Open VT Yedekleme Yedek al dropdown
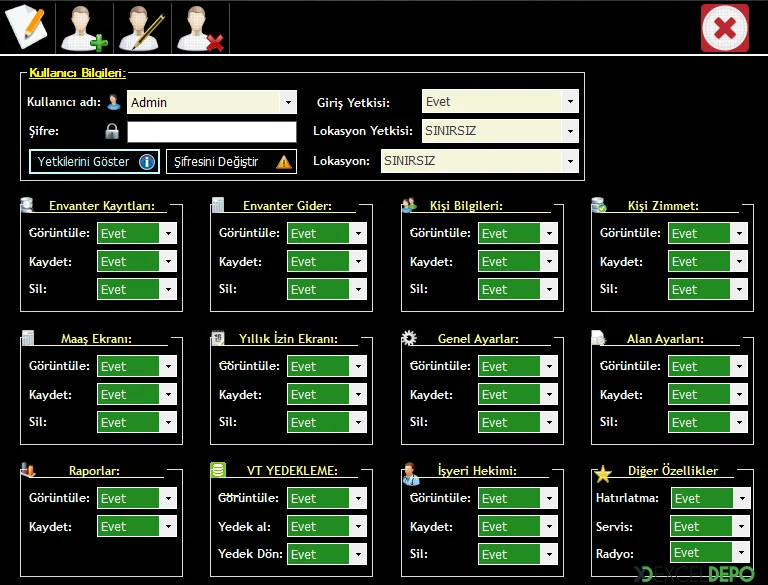 point(358,526)
